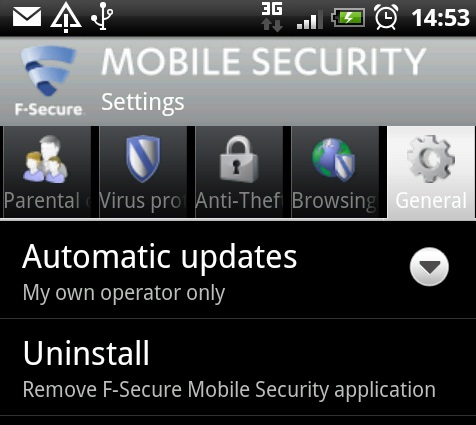This screenshot has height=425, width=476.
Task: Tap the Uninstall option
Action: (238, 367)
